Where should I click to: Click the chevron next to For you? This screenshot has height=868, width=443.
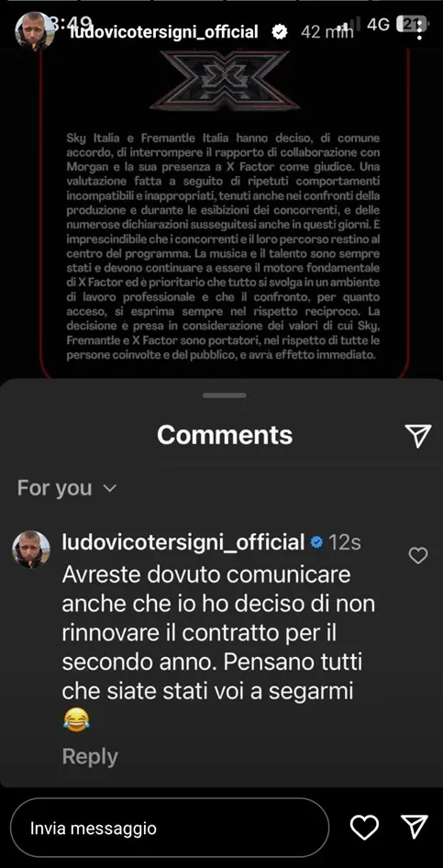(x=110, y=488)
